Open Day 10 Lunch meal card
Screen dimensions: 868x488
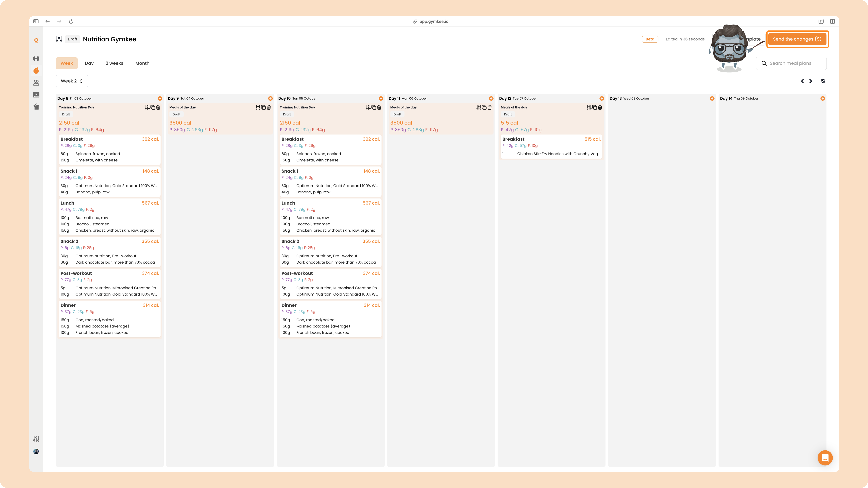(331, 217)
